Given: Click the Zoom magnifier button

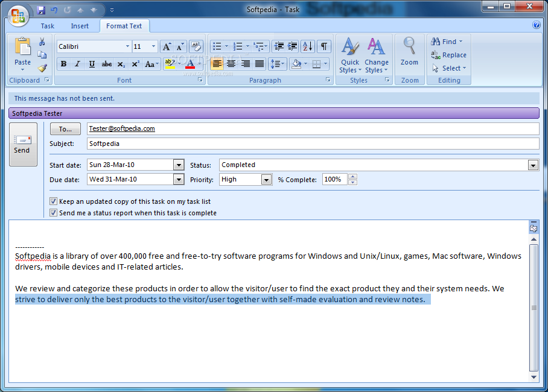Looking at the screenshot, I should (x=409, y=52).
